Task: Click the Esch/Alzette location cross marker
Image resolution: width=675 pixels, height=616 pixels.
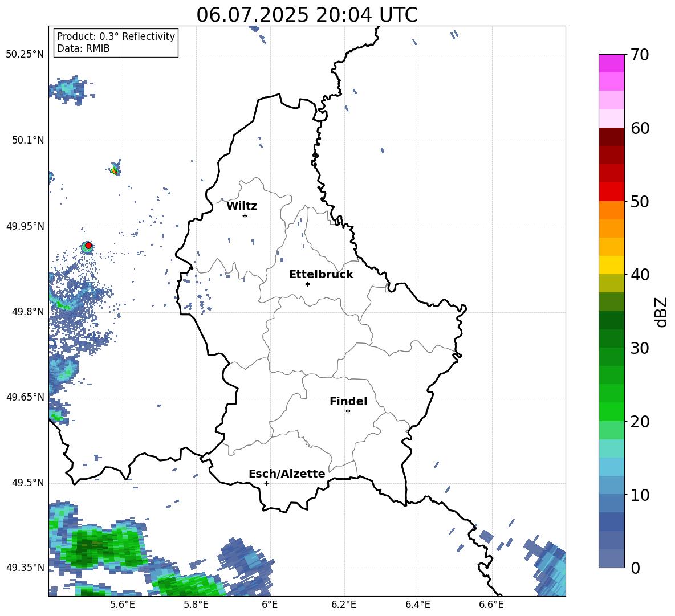Action: pyautogui.click(x=266, y=483)
